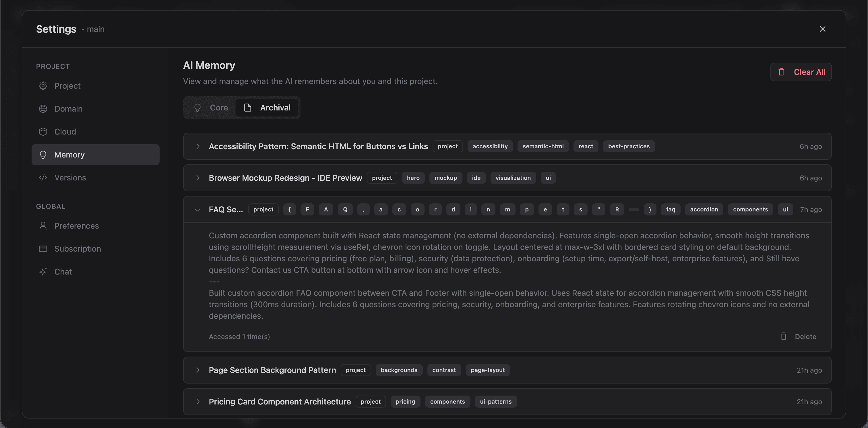Image resolution: width=868 pixels, height=428 pixels.
Task: Click the Cloud cube icon
Action: pos(43,132)
